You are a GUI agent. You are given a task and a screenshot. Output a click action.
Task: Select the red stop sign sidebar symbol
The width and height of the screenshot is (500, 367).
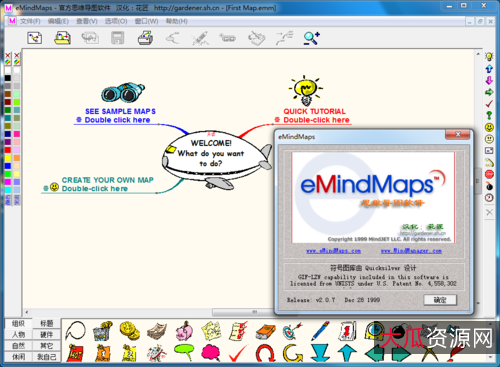[x=489, y=174]
